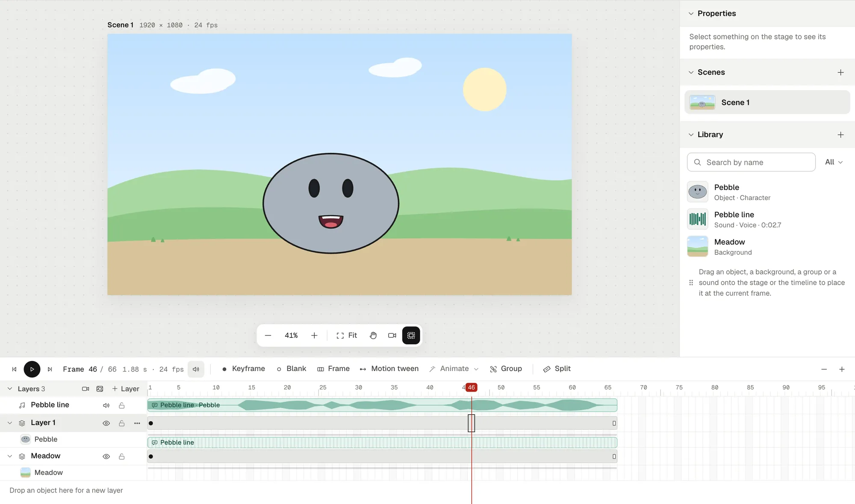Collapse the Scenes panel

click(x=691, y=72)
